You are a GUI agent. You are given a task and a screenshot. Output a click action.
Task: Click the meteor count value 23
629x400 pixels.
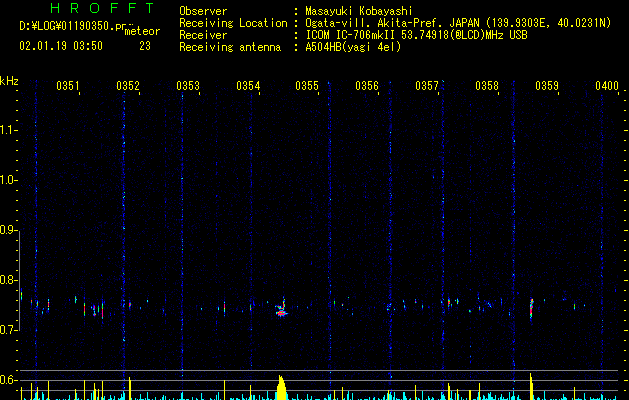click(x=145, y=46)
